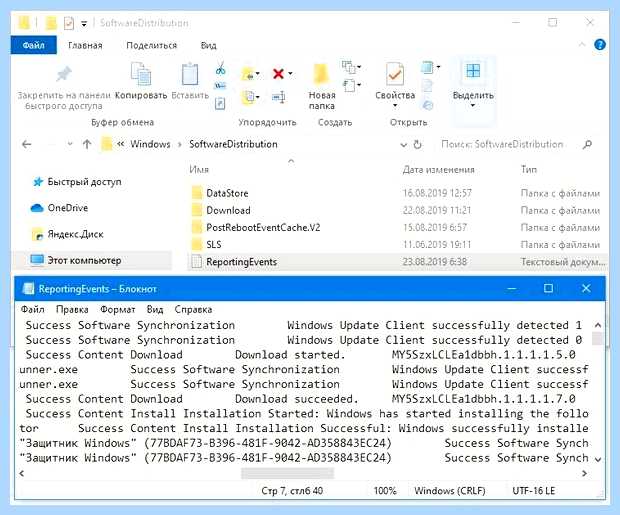Image resolution: width=620 pixels, height=515 pixels.
Task: Click the Выделить (Select) grid icon
Action: [x=473, y=71]
